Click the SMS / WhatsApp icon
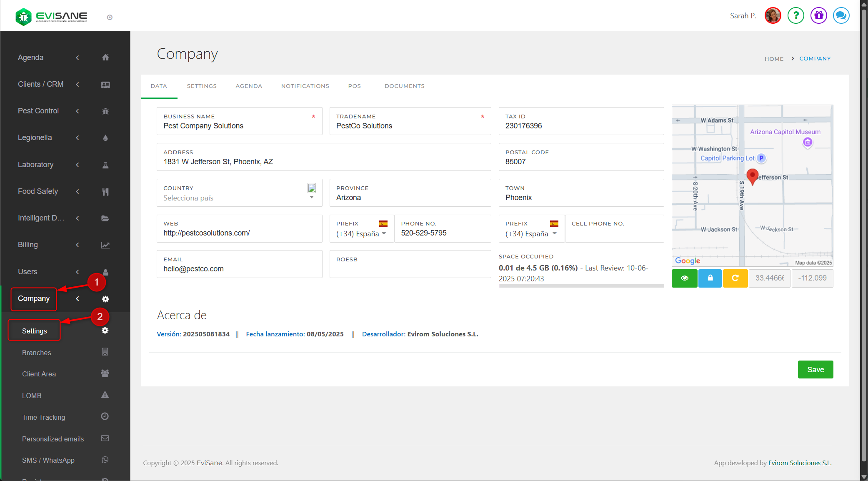Screen dimensions: 868x481 coord(105,460)
